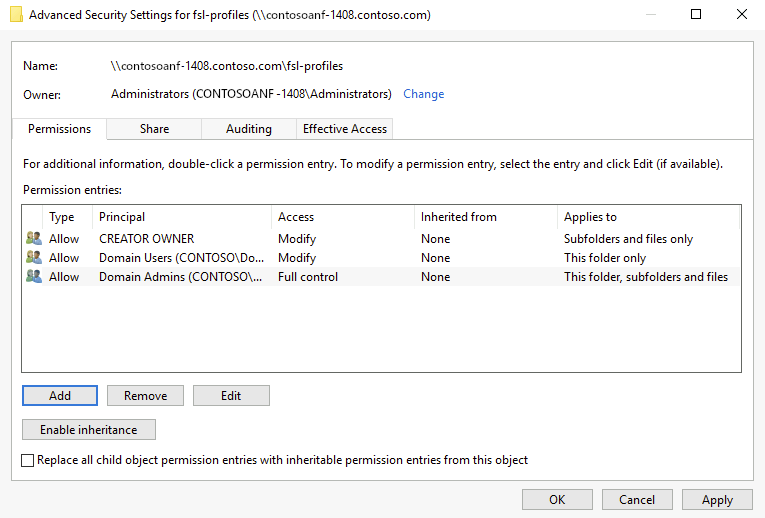This screenshot has width=765, height=518.
Task: Switch to the Share tab
Action: [x=154, y=129]
